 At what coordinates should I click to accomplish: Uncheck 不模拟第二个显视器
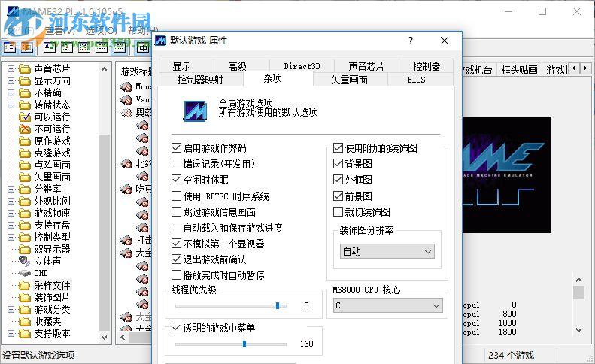176,244
